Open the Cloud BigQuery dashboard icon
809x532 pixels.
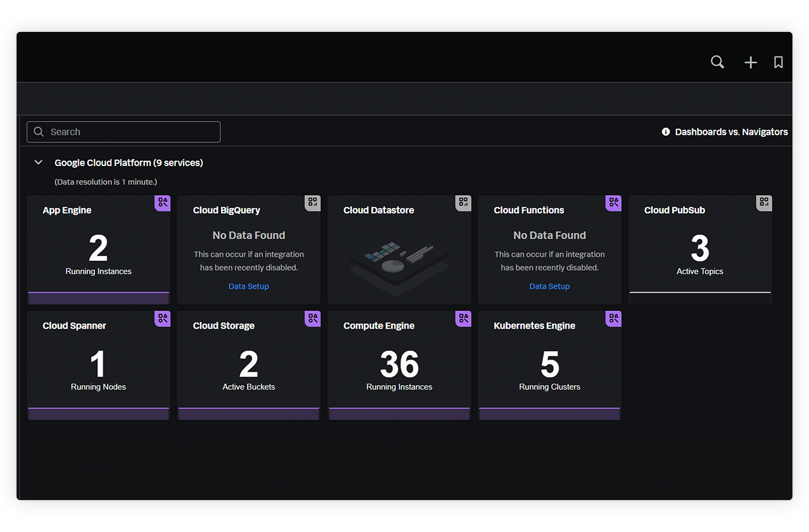[312, 203]
